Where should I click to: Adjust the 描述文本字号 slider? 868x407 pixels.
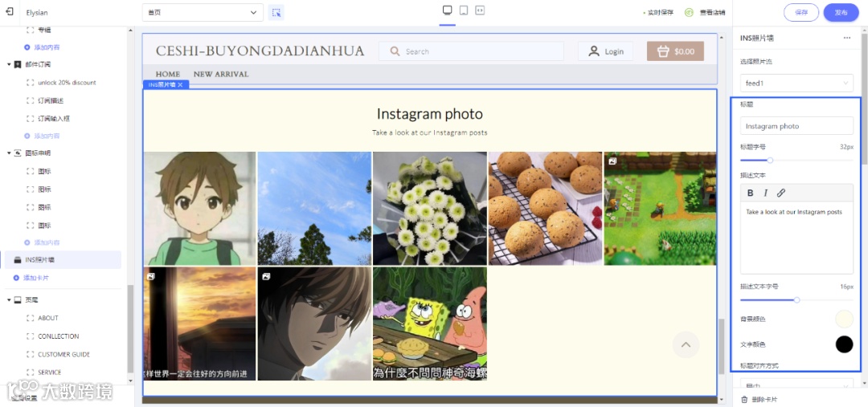click(x=796, y=300)
